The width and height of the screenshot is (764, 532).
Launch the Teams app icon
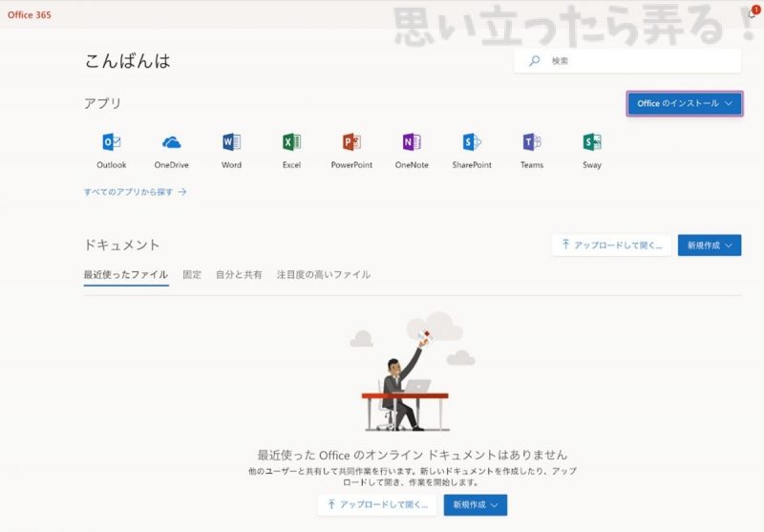(x=532, y=143)
